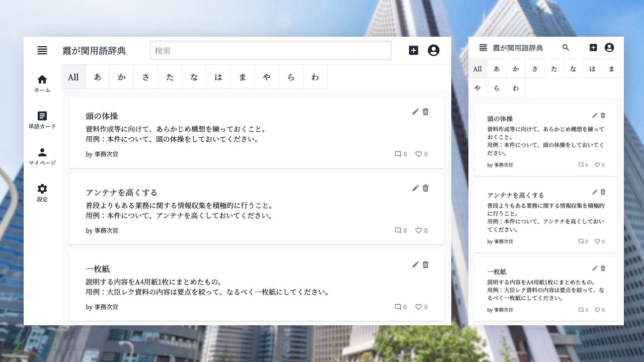This screenshot has height=362, width=644.
Task: Go to マイページ via person icon
Action: [42, 152]
